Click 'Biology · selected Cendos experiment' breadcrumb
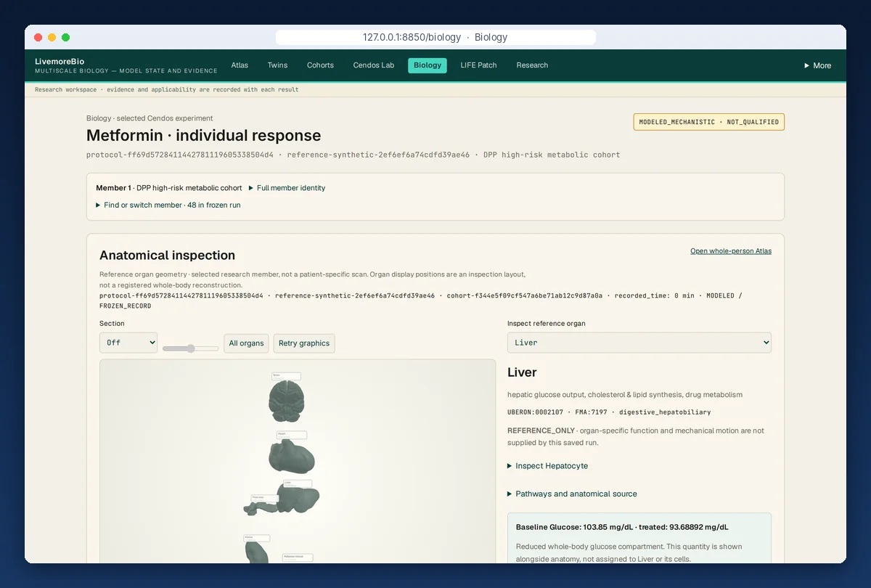This screenshot has height=588, width=871. click(150, 118)
